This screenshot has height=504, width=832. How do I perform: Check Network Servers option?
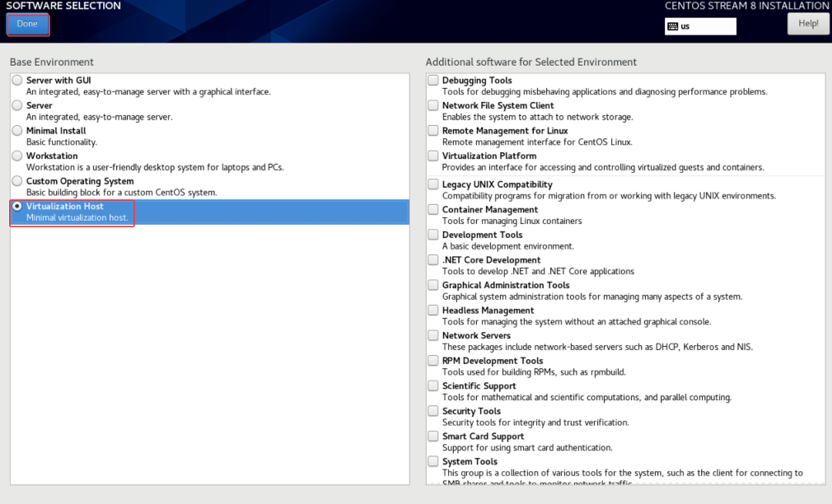tap(433, 335)
